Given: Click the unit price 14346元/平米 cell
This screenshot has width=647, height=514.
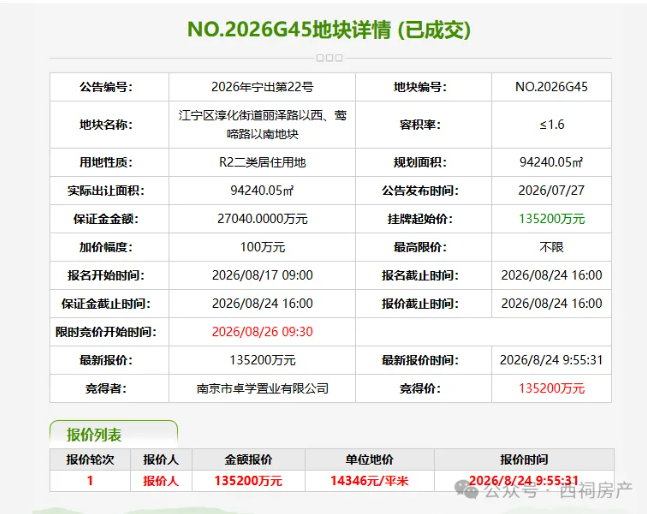Looking at the screenshot, I should point(369,481).
